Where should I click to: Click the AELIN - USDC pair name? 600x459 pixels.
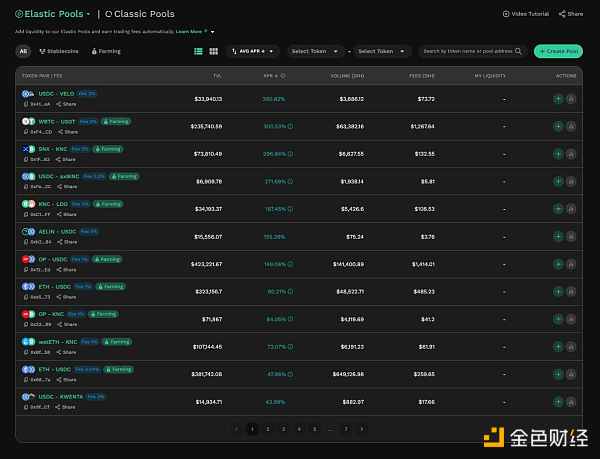click(x=57, y=232)
